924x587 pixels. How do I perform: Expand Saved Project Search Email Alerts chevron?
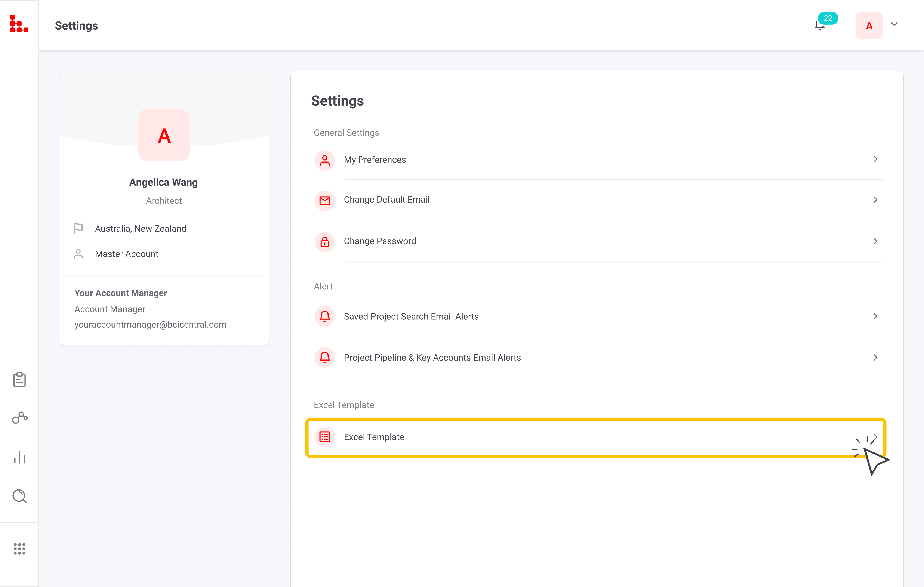point(875,316)
